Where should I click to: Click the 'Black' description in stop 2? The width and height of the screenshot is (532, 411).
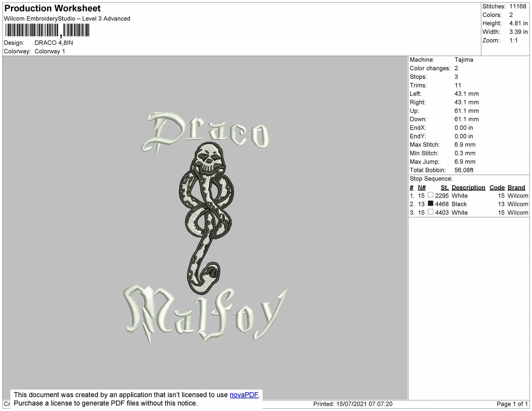(459, 204)
